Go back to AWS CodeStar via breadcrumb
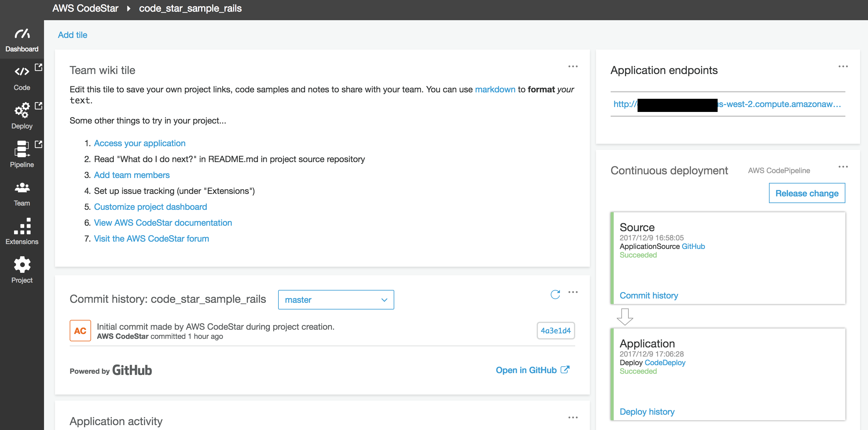 [x=85, y=8]
